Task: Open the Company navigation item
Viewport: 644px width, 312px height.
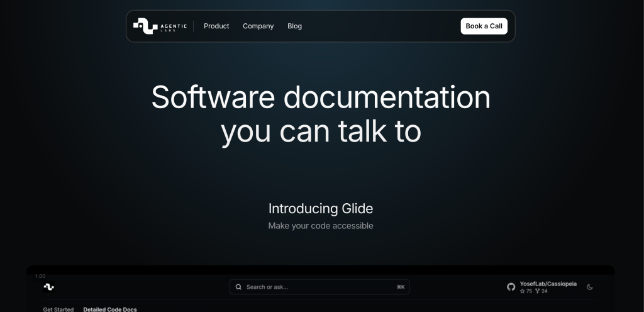Action: (x=258, y=26)
